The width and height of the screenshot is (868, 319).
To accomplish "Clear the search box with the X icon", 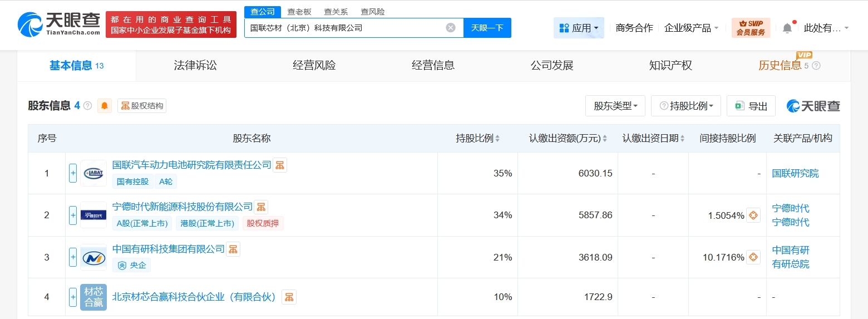I will point(451,28).
